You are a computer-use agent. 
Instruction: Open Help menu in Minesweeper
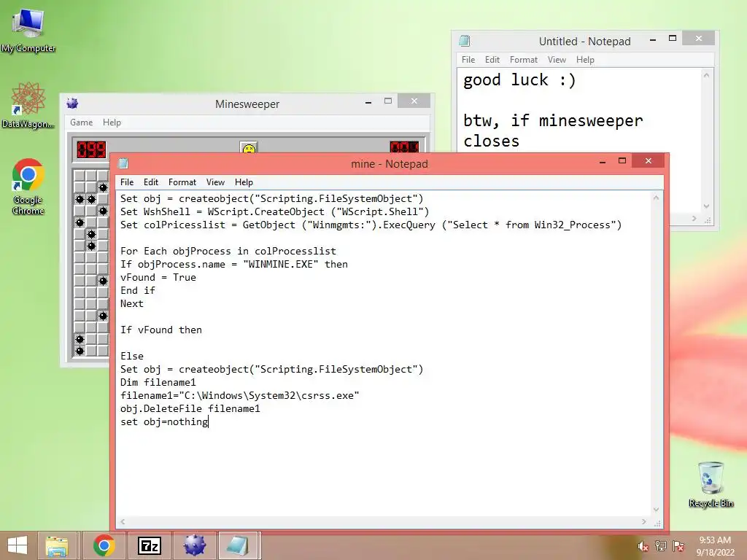tap(112, 122)
